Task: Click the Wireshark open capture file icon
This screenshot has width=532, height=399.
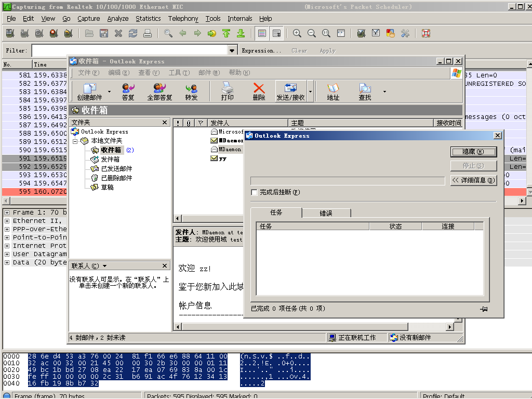Action: (x=89, y=33)
